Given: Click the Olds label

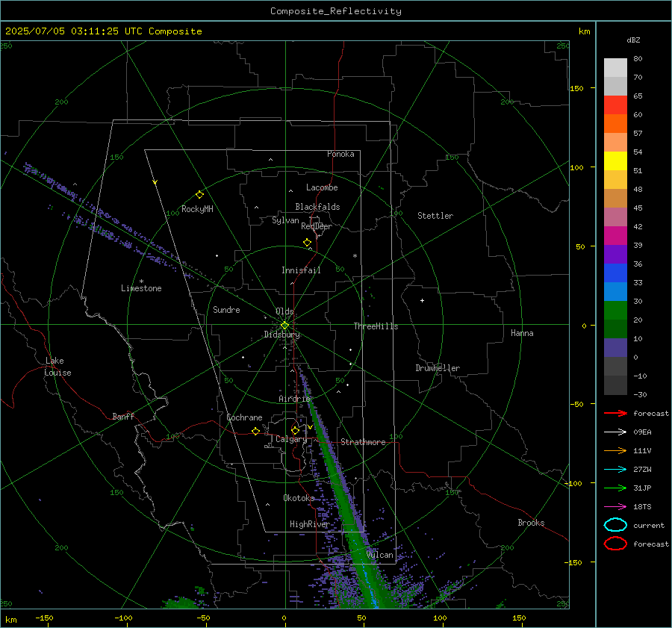Looking at the screenshot, I should point(284,311).
